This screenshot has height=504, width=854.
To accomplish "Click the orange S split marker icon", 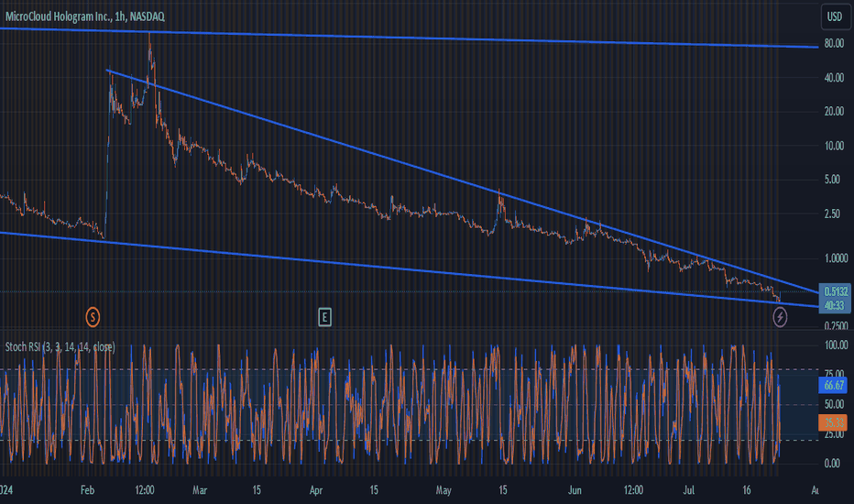I will click(x=93, y=316).
